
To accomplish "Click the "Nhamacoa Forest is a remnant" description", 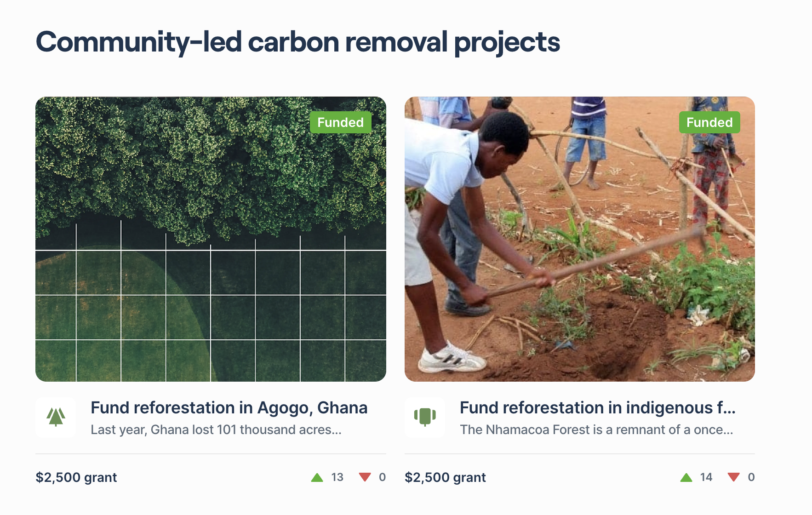I will click(596, 429).
